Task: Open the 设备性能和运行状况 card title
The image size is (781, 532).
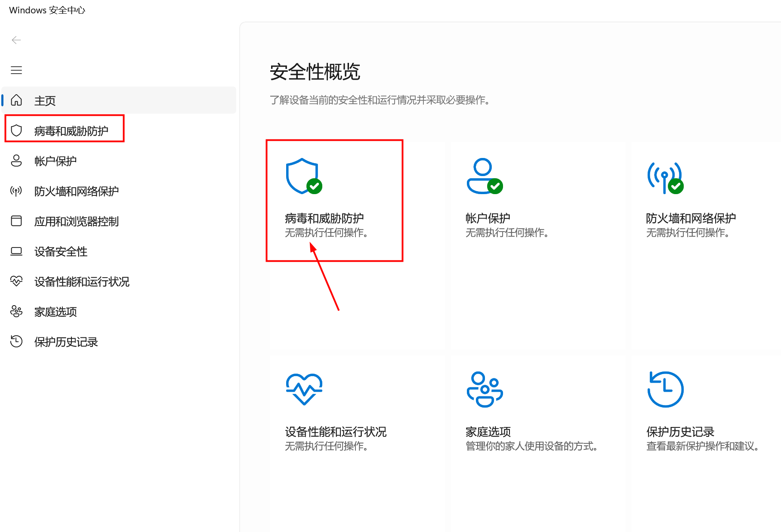Action: (336, 432)
